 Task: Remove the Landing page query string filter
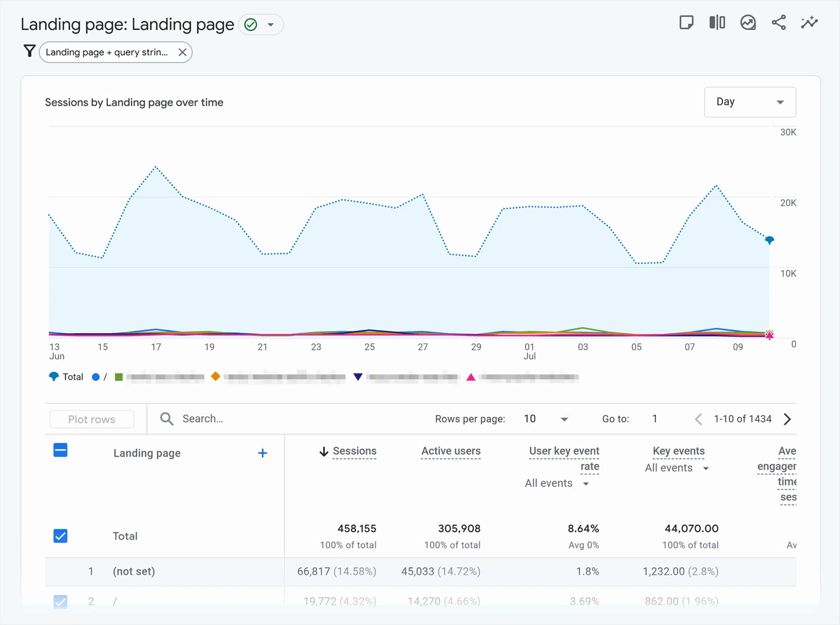pyautogui.click(x=183, y=52)
